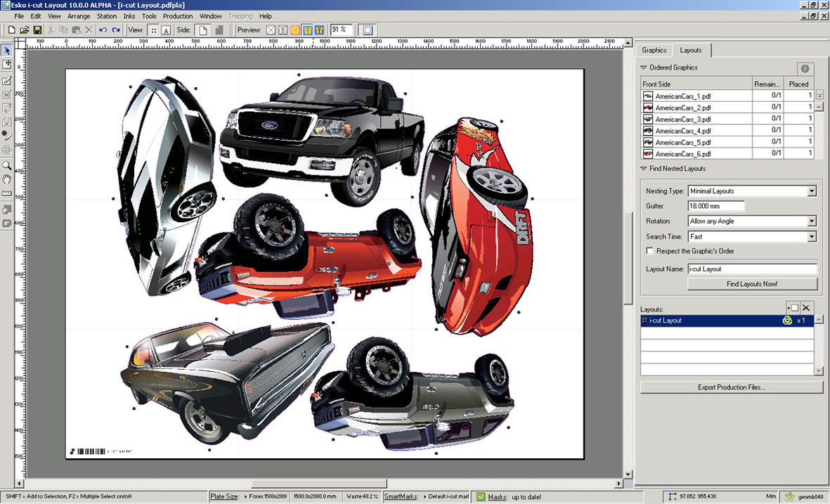Click the horizontal canvas scrollbar thumb
The image size is (830, 504).
click(x=319, y=484)
